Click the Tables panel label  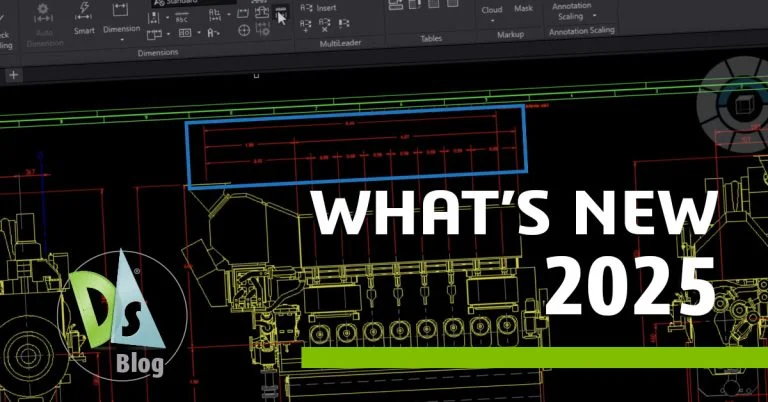pos(431,39)
